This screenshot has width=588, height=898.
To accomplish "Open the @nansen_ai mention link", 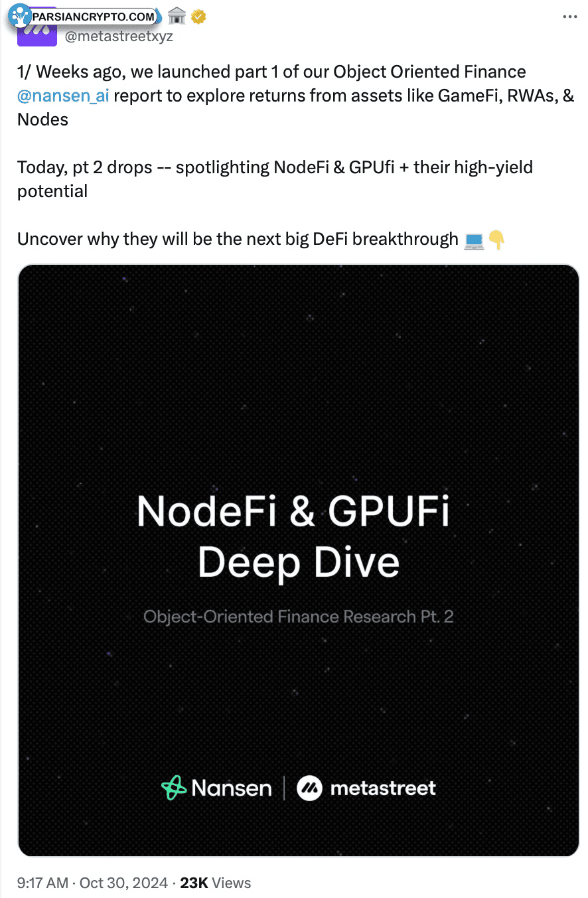I will 63,96.
